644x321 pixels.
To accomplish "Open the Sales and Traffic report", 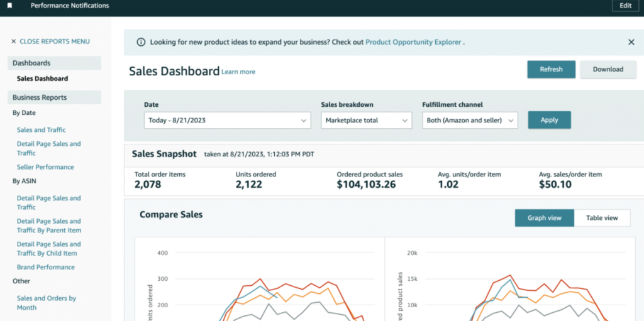I will click(41, 130).
